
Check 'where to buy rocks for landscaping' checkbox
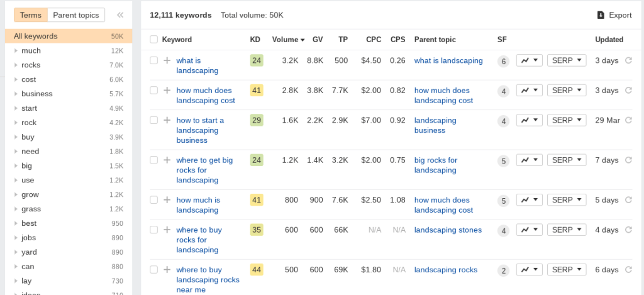(153, 230)
